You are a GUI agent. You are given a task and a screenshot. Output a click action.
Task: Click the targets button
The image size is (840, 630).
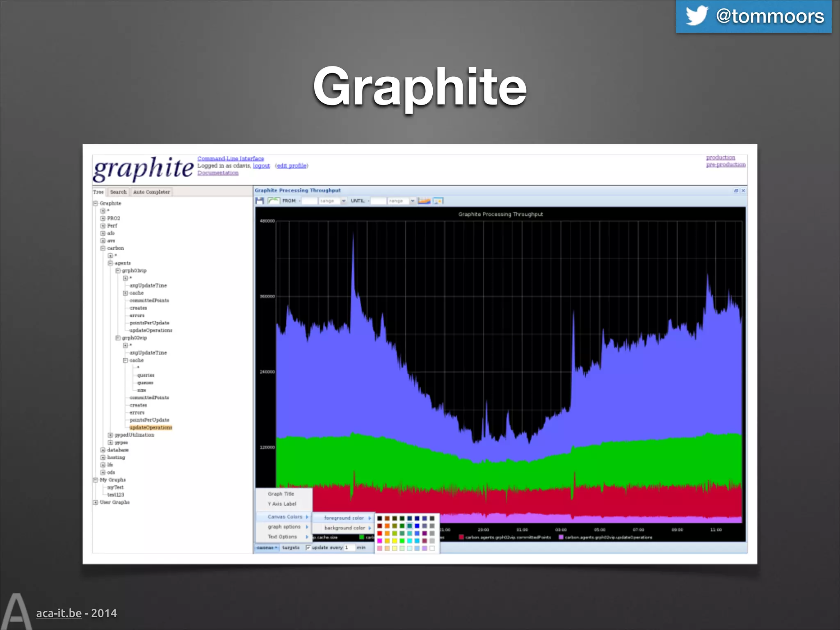291,548
